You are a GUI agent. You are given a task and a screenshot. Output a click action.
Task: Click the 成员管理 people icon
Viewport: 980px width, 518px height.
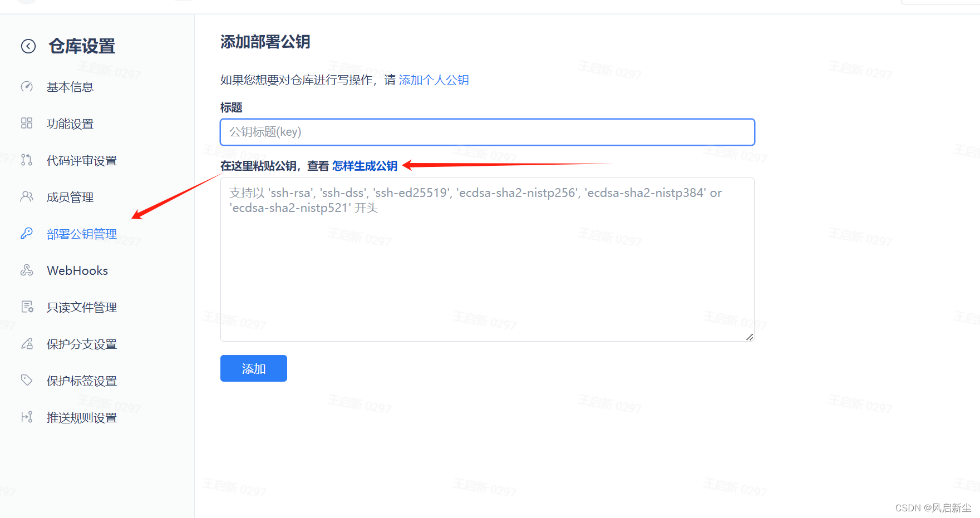(27, 196)
